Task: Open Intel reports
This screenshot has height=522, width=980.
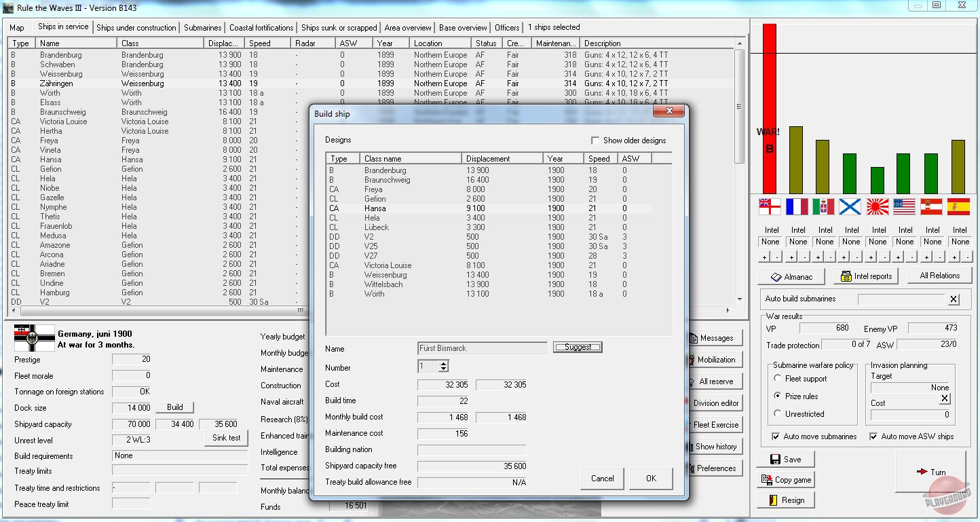Action: click(867, 276)
